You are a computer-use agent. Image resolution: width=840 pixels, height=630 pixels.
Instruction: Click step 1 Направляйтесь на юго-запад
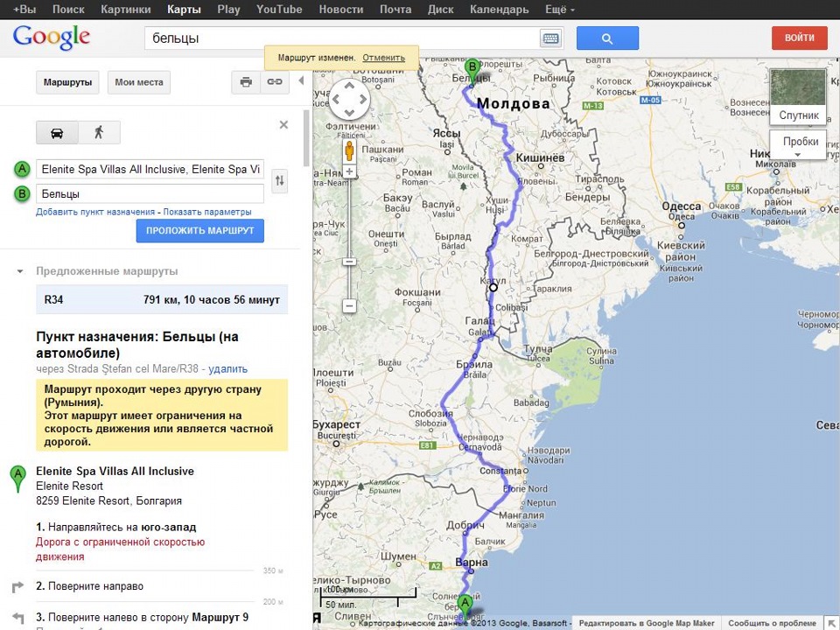click(116, 527)
